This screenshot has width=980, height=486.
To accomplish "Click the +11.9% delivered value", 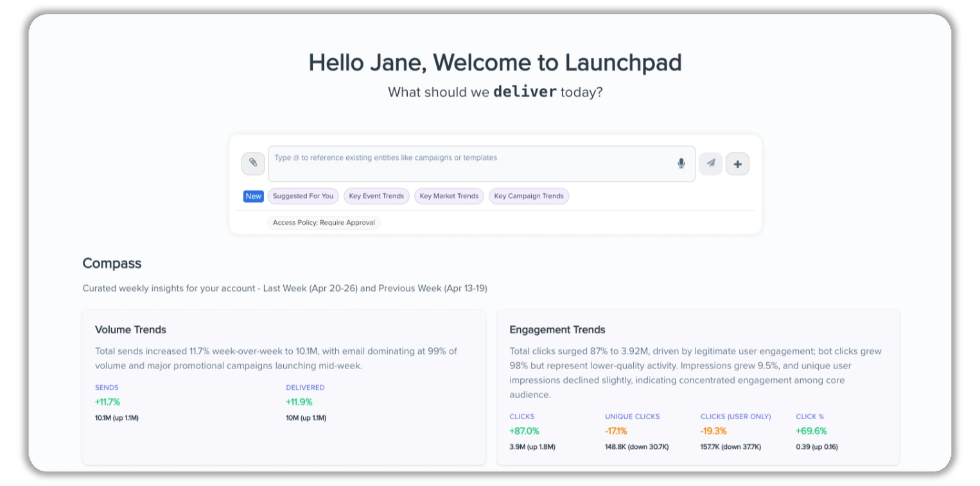I will [x=299, y=402].
